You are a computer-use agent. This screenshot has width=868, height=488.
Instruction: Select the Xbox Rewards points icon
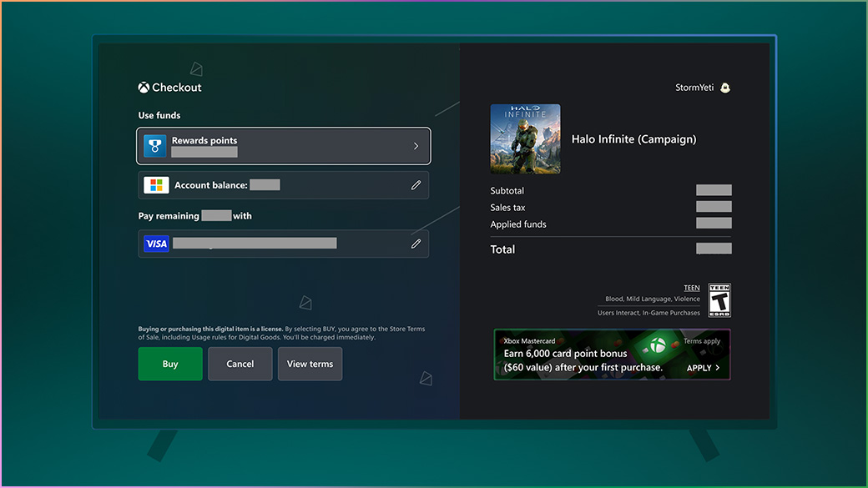pyautogui.click(x=154, y=145)
